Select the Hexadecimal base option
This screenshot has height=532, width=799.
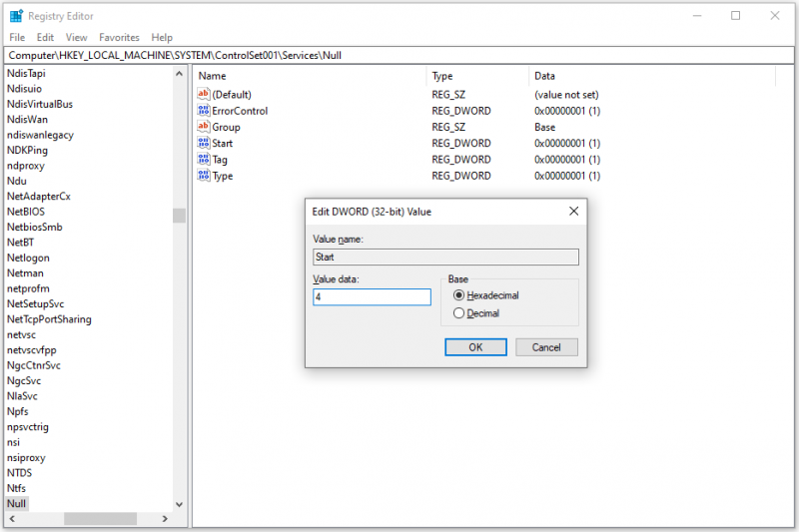click(x=485, y=295)
